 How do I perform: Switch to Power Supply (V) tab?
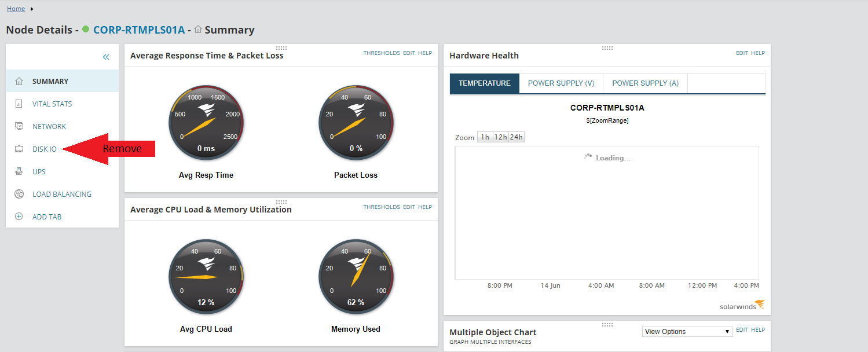pos(561,83)
